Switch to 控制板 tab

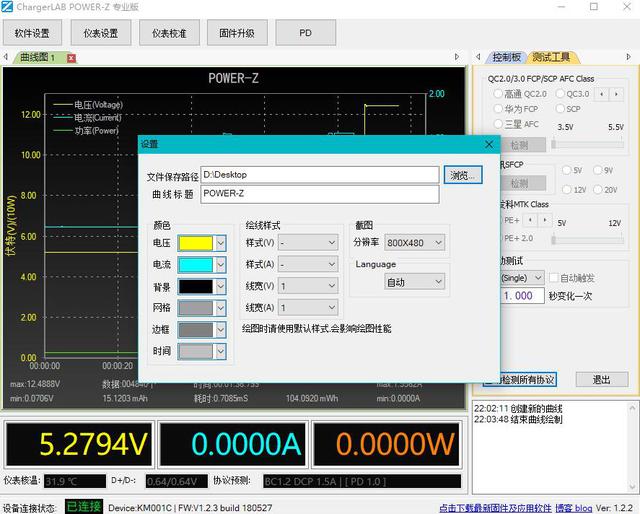pos(507,57)
